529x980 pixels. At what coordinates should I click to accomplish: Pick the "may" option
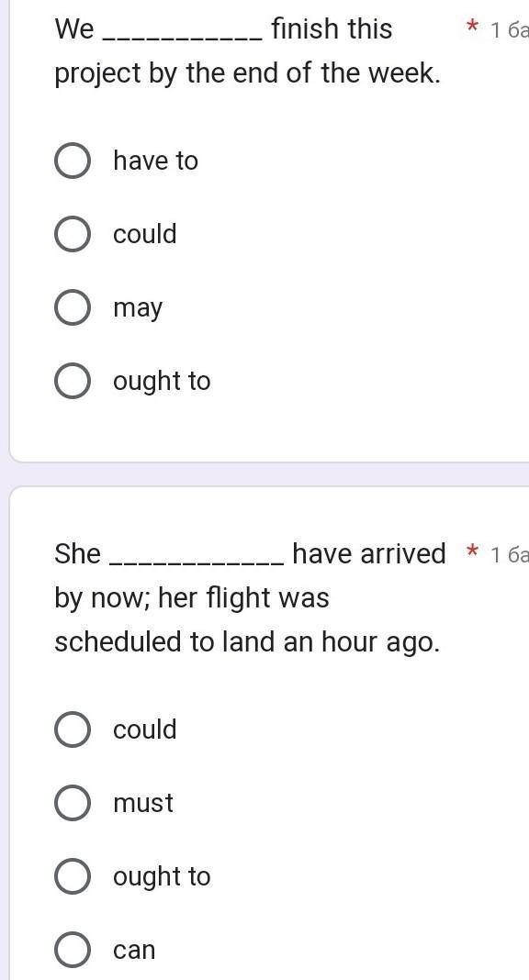pyautogui.click(x=73, y=307)
